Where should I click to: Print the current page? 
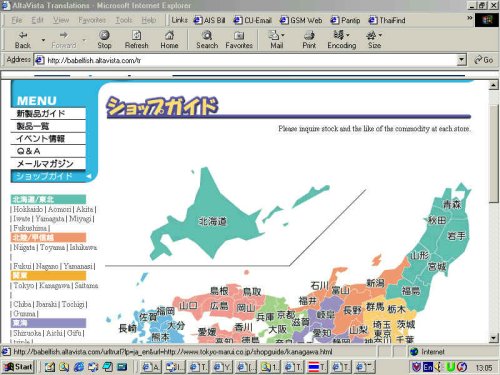pyautogui.click(x=309, y=40)
